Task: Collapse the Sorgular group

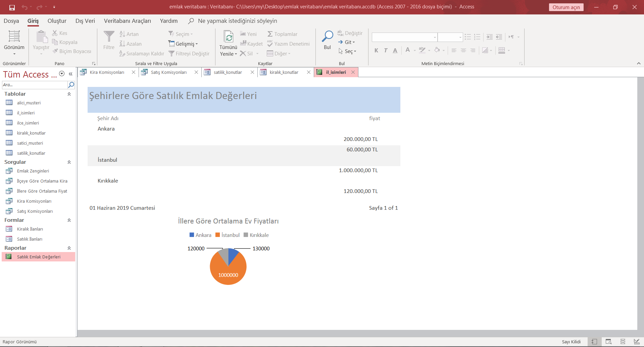Action: point(69,162)
